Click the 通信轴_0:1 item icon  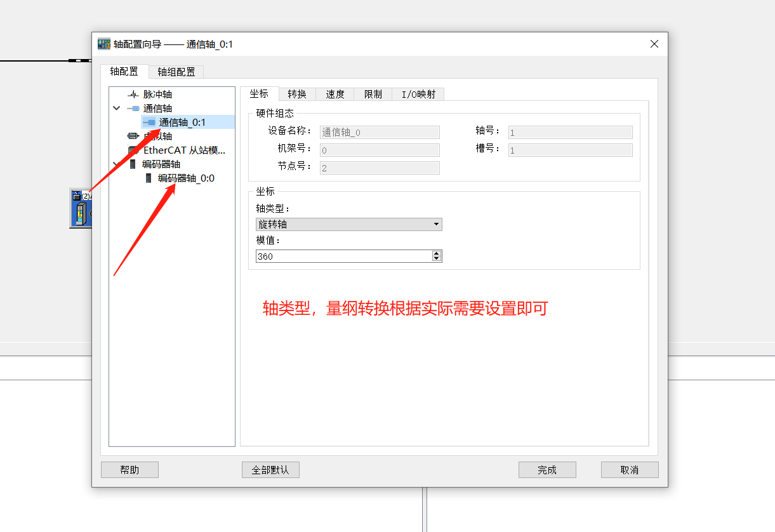tap(149, 123)
